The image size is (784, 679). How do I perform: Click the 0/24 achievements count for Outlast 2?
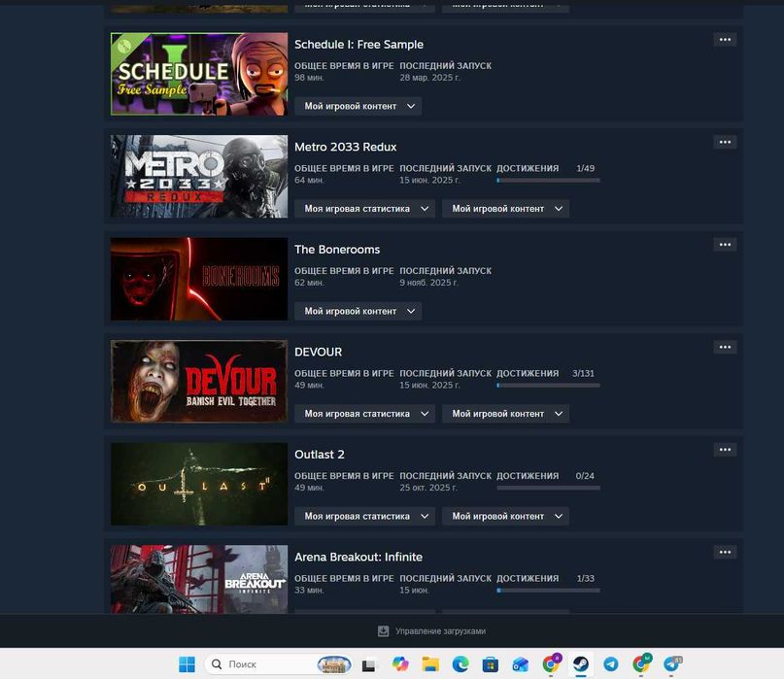click(x=585, y=476)
